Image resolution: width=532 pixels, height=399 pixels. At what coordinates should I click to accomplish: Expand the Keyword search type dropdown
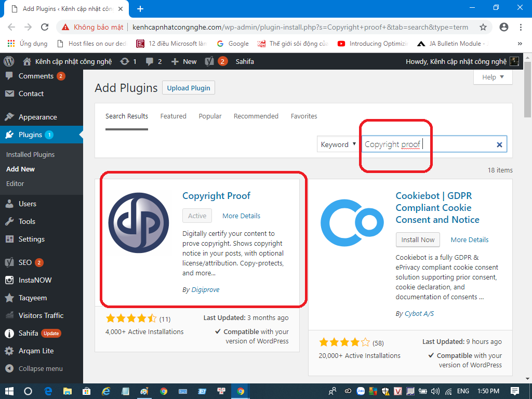pyautogui.click(x=338, y=144)
